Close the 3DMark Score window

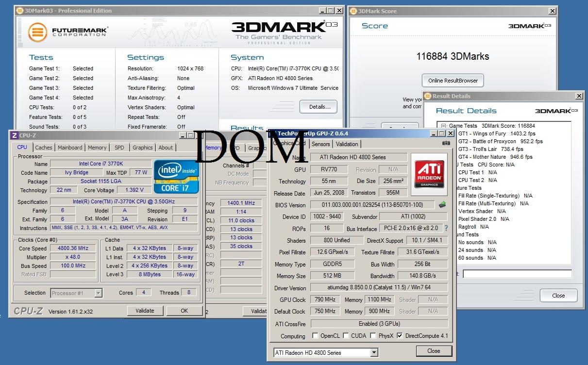click(553, 11)
